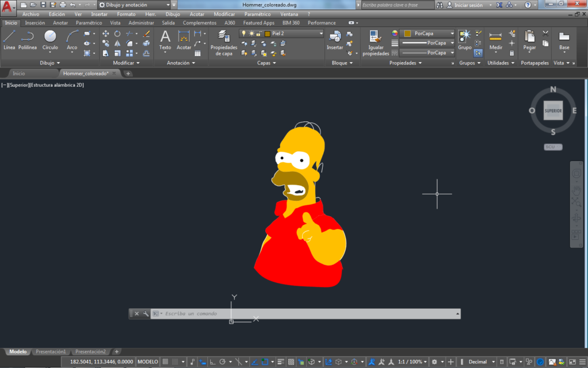Viewport: 588px width, 368px height.
Task: Add a new layout tab with plus button
Action: (117, 351)
